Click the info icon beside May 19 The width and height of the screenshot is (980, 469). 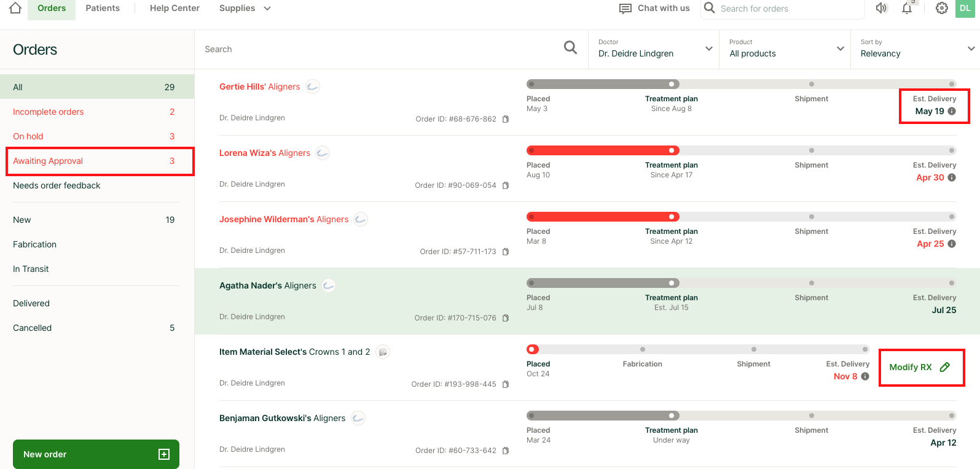(x=952, y=111)
